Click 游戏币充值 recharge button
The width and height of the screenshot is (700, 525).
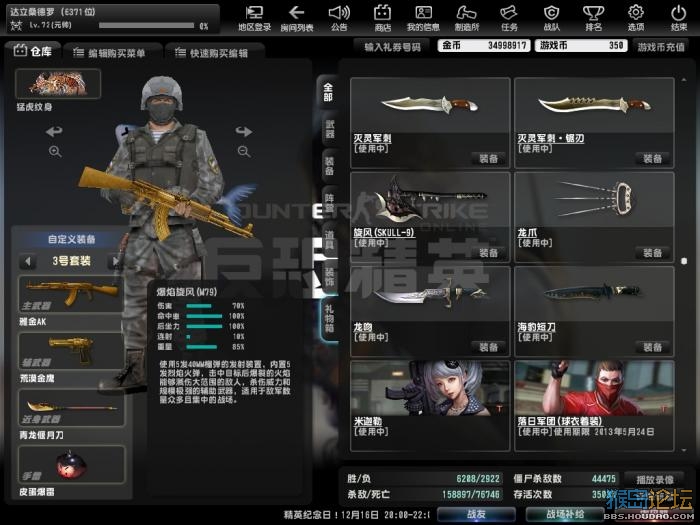tap(661, 46)
